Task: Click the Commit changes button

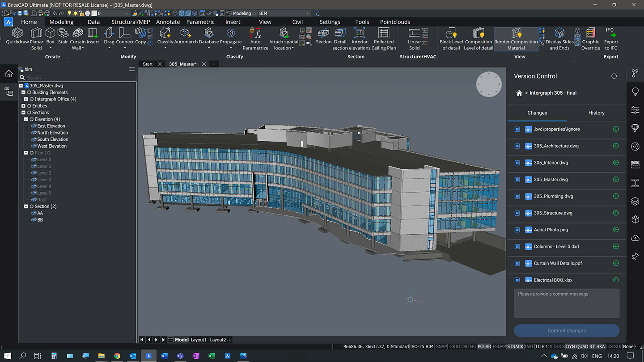Action: (567, 331)
